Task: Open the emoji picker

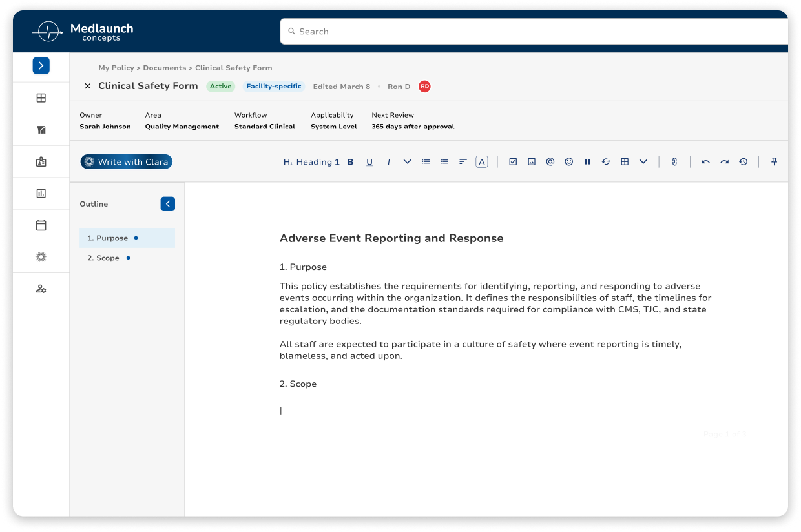Action: click(x=569, y=162)
